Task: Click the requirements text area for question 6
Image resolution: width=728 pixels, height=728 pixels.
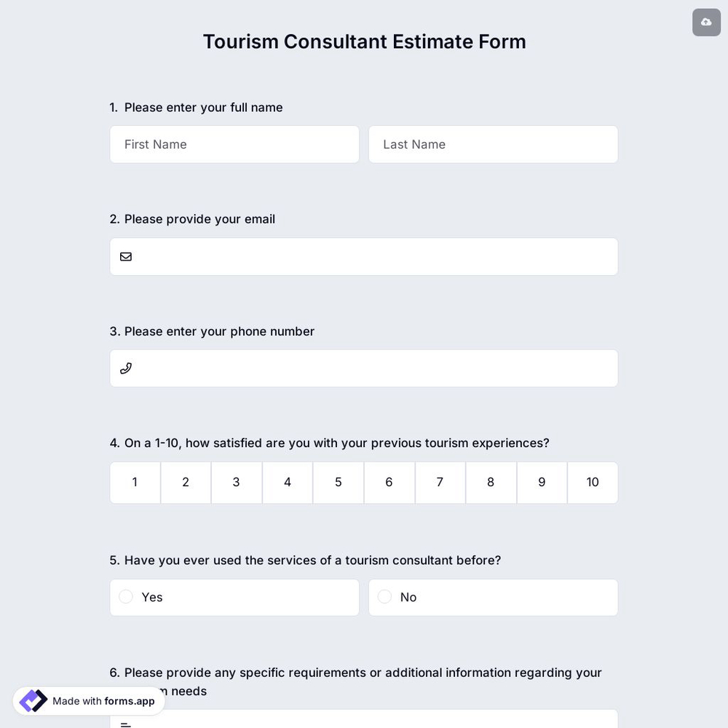Action: 364,721
